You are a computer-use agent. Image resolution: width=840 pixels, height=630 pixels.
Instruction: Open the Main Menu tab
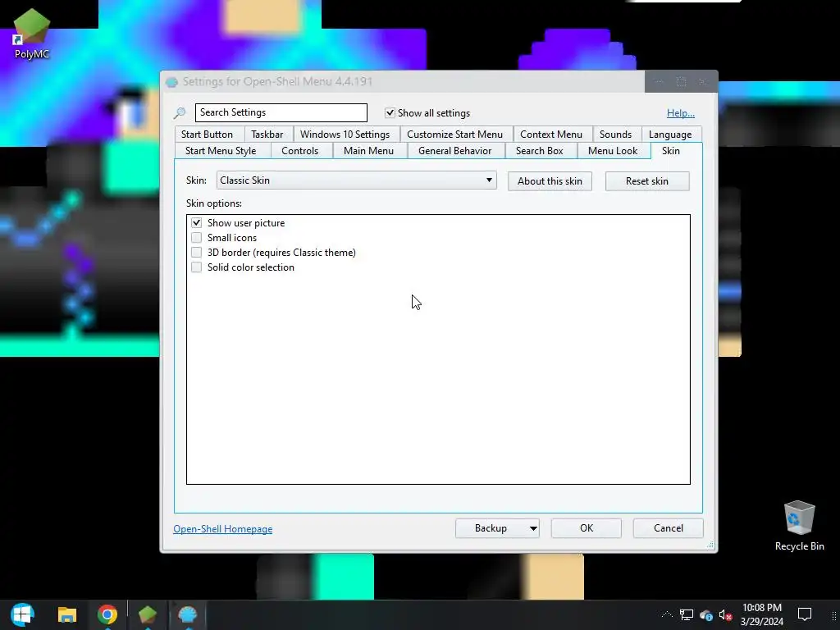pos(368,151)
